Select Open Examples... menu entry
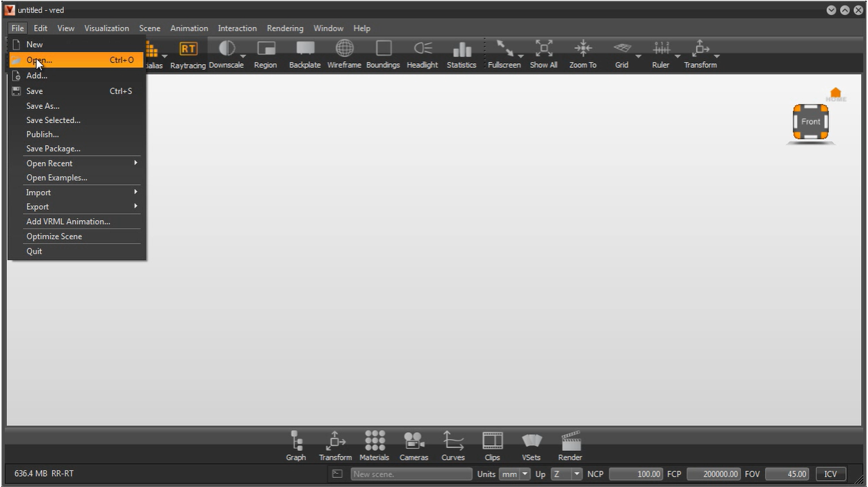 [x=76, y=178]
